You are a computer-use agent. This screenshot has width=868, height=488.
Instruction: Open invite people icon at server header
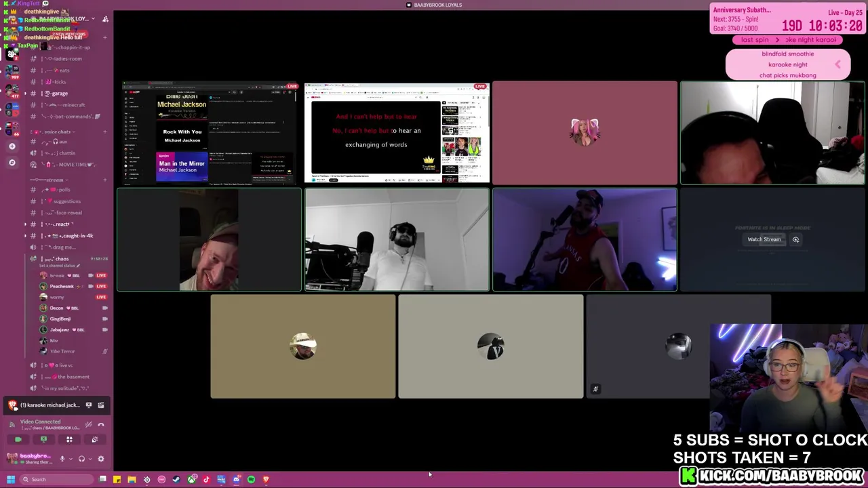[x=105, y=19]
